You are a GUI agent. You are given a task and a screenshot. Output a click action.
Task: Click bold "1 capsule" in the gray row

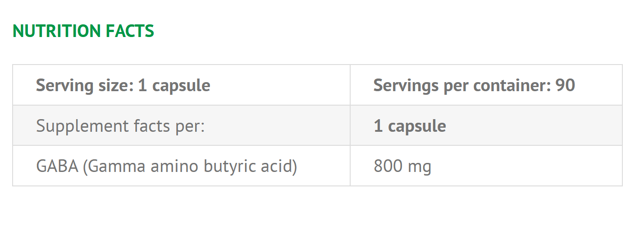(x=410, y=126)
